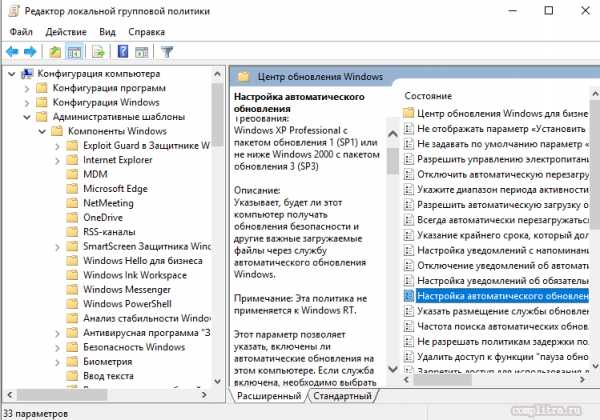The image size is (600, 420).
Task: Open the Действие menu
Action: (66, 32)
